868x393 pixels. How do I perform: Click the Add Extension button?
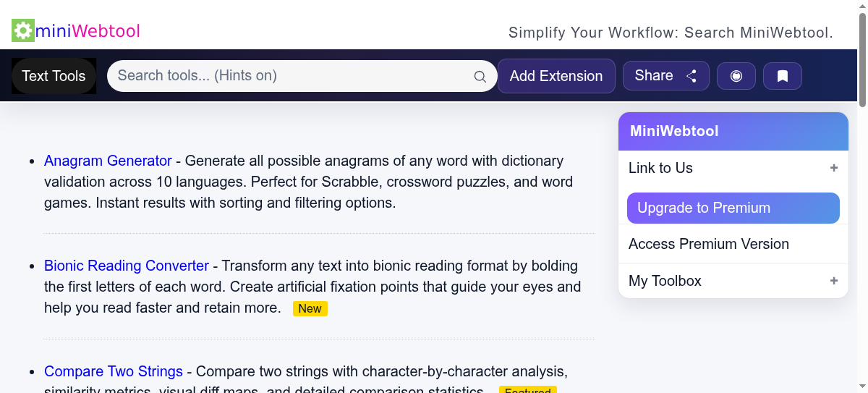(x=556, y=76)
